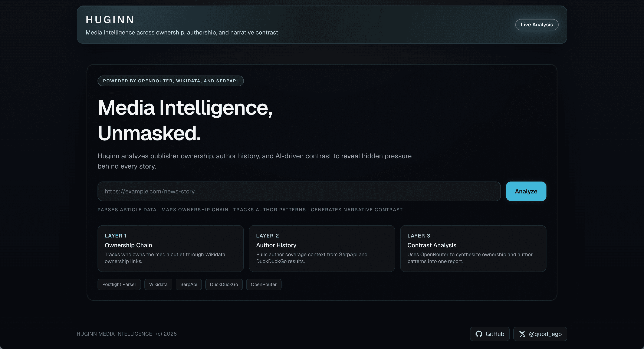
Task: Click the Postlight Parser tag
Action: (x=119, y=284)
